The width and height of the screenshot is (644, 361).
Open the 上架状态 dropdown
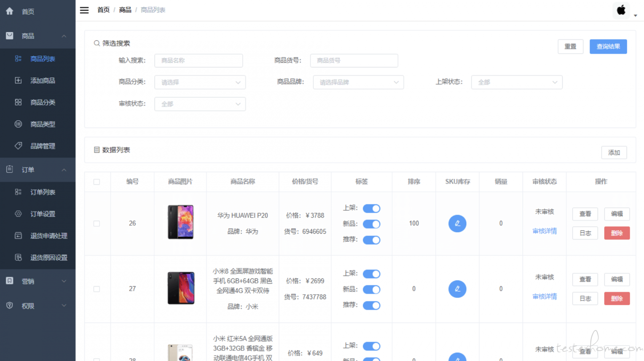click(517, 82)
